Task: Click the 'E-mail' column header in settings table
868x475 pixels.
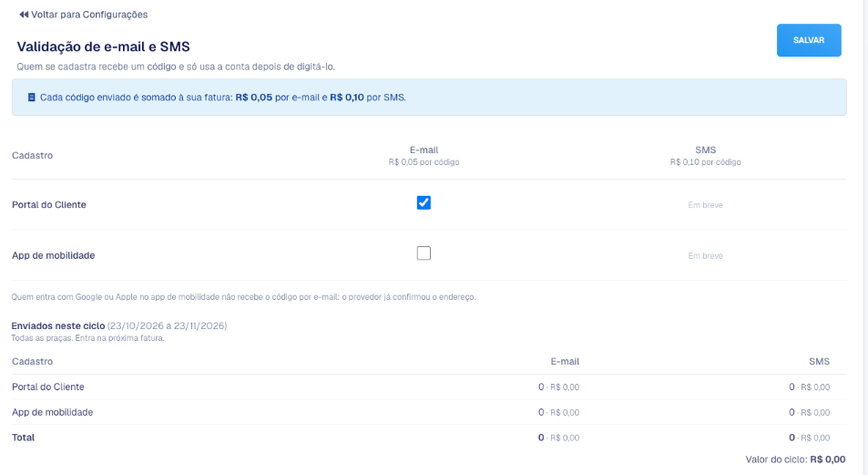Action: (424, 150)
